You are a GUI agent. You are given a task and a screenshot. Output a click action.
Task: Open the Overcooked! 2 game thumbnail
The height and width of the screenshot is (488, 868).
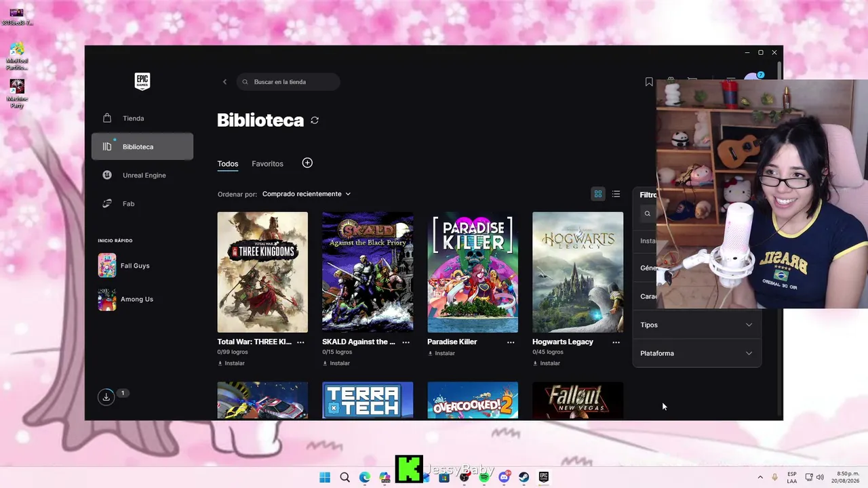(x=473, y=401)
